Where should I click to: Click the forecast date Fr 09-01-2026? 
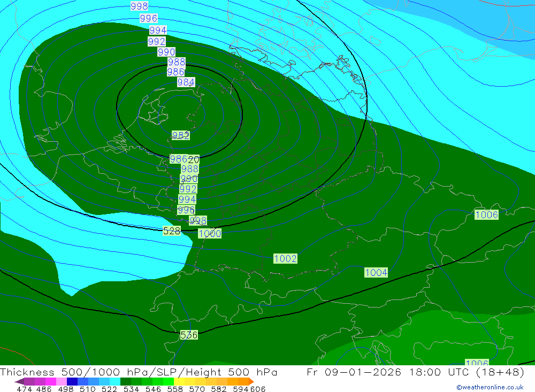point(354,372)
